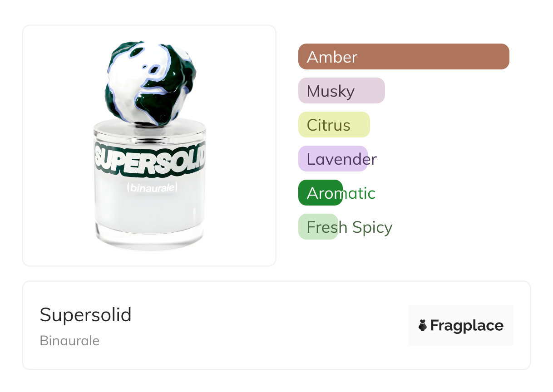Click the Aromatic accord bar

pos(321,193)
